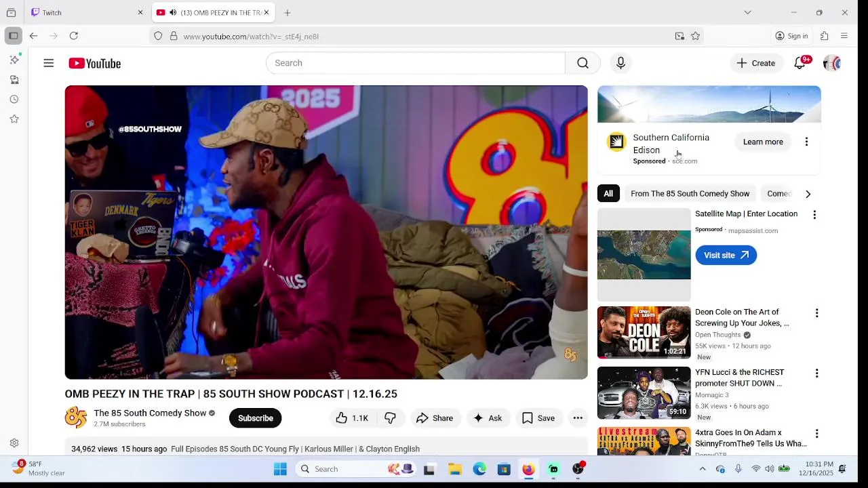Open options for YFN Lucci video
Viewport: 868px width, 488px height.
click(816, 373)
